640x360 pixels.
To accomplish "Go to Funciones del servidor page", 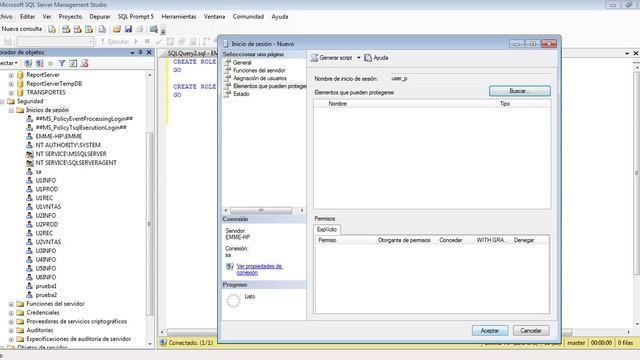I will [259, 70].
